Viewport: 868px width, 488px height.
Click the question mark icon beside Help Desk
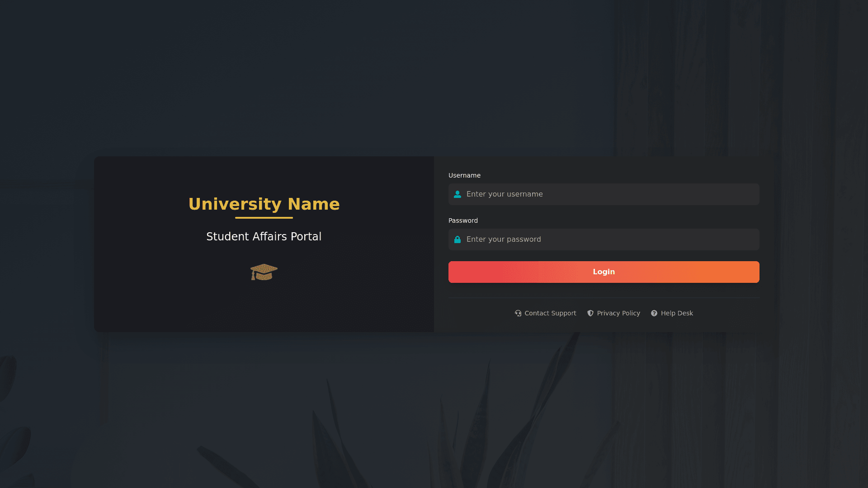654,313
